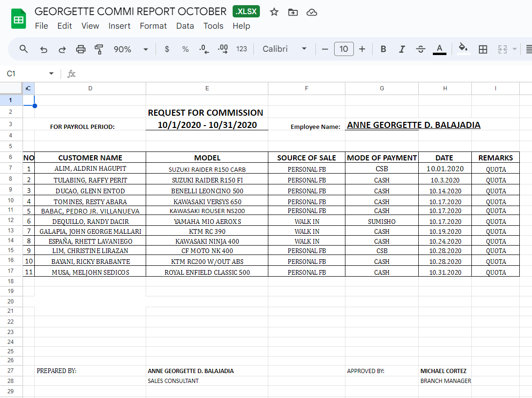532x398 pixels.
Task: Open the Calibri font dropdown
Action: tap(284, 49)
